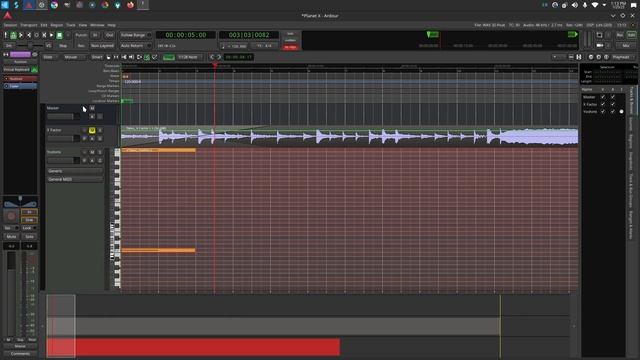The height and width of the screenshot is (360, 640).
Task: Select the green Draw pencil tool
Action: click(x=147, y=57)
